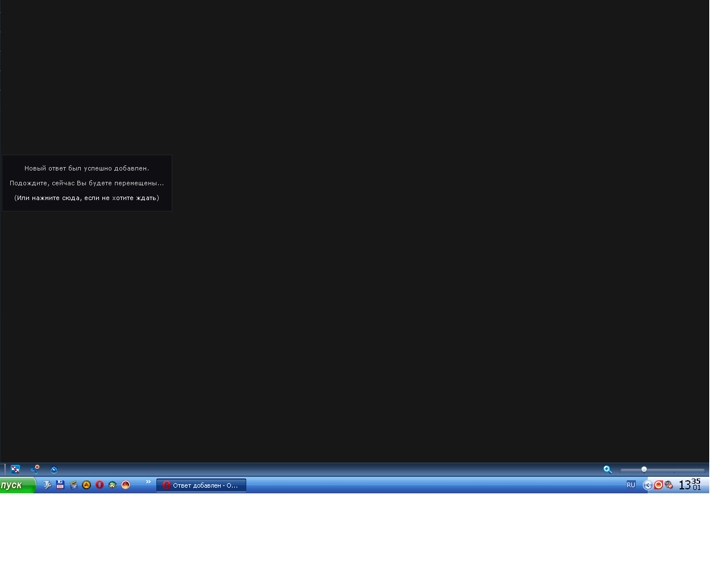The height and width of the screenshot is (582, 728).
Task: Launch the green-hat character icon in quick launch
Action: (x=113, y=485)
